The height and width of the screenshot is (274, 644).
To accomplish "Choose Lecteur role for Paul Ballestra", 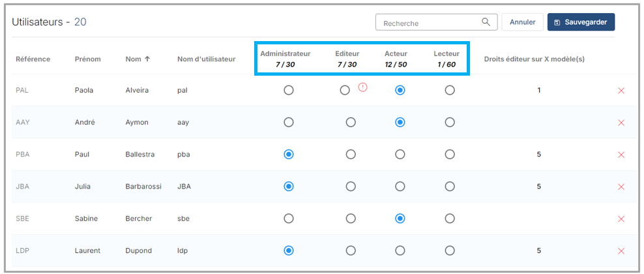I will 450,155.
